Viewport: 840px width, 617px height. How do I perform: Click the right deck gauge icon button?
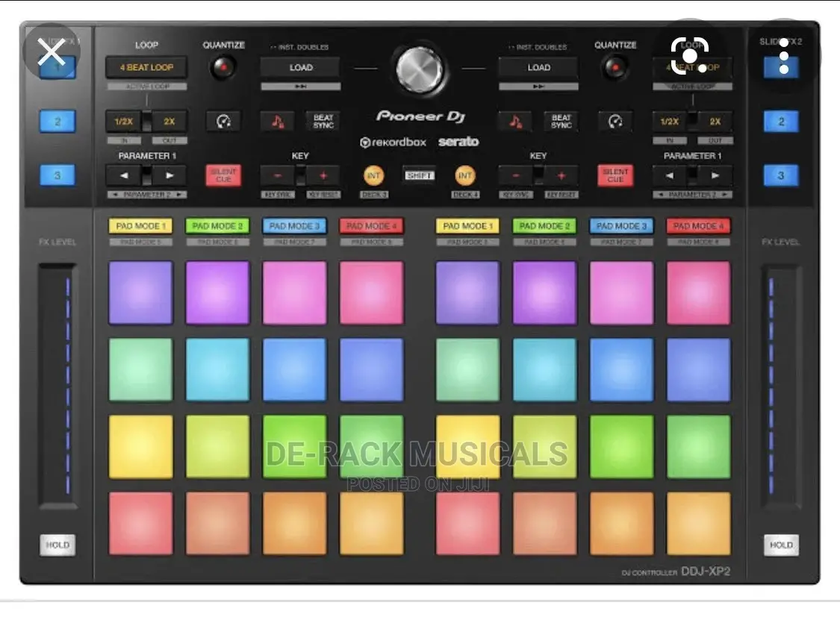(615, 122)
